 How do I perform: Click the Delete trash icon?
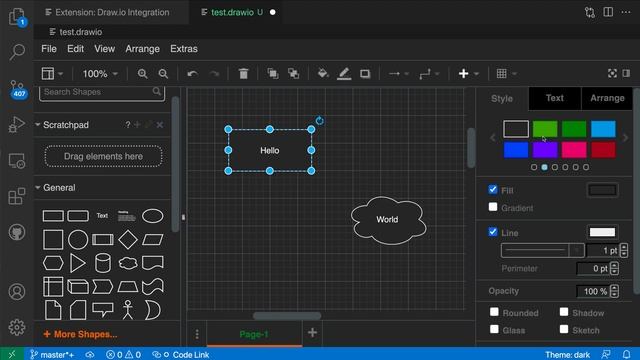pos(243,74)
